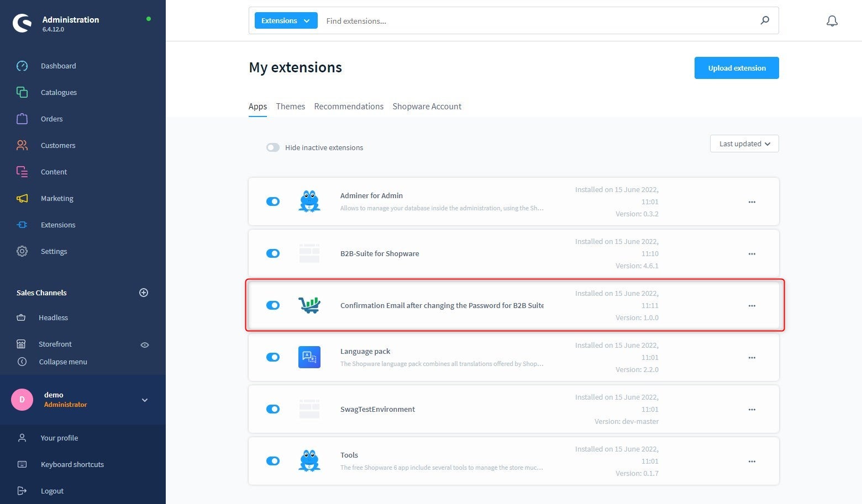The height and width of the screenshot is (504, 862).
Task: Go to Orders in the sidebar
Action: pyautogui.click(x=51, y=119)
